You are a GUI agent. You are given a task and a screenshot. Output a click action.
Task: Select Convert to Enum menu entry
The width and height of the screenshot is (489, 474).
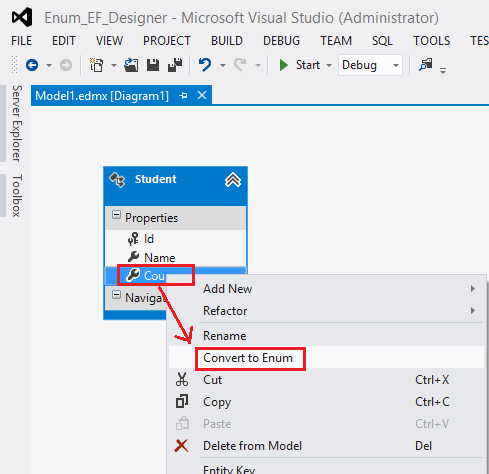coord(326,358)
